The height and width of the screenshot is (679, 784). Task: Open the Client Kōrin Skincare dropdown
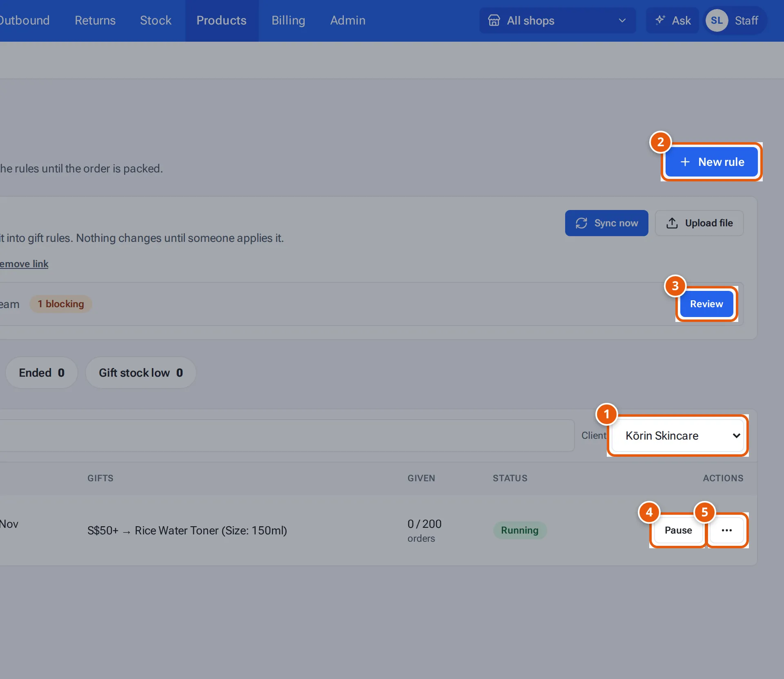click(678, 436)
